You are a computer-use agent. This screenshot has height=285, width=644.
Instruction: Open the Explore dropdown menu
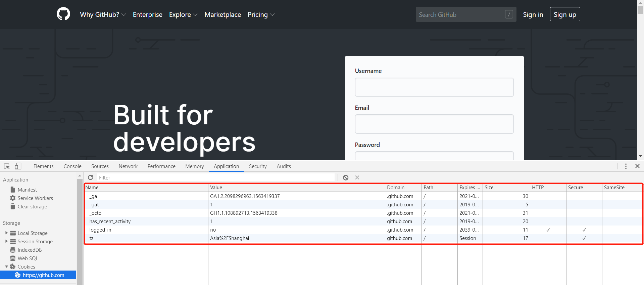[183, 14]
